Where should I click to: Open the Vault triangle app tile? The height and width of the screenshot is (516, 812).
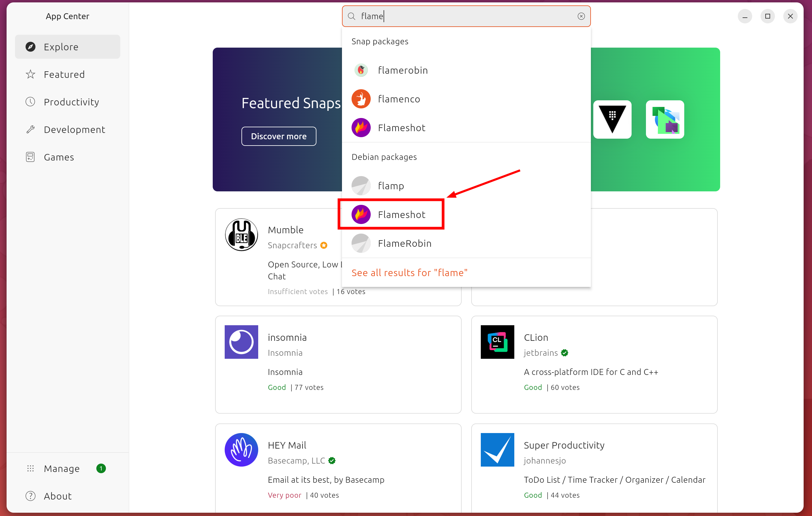pyautogui.click(x=612, y=119)
